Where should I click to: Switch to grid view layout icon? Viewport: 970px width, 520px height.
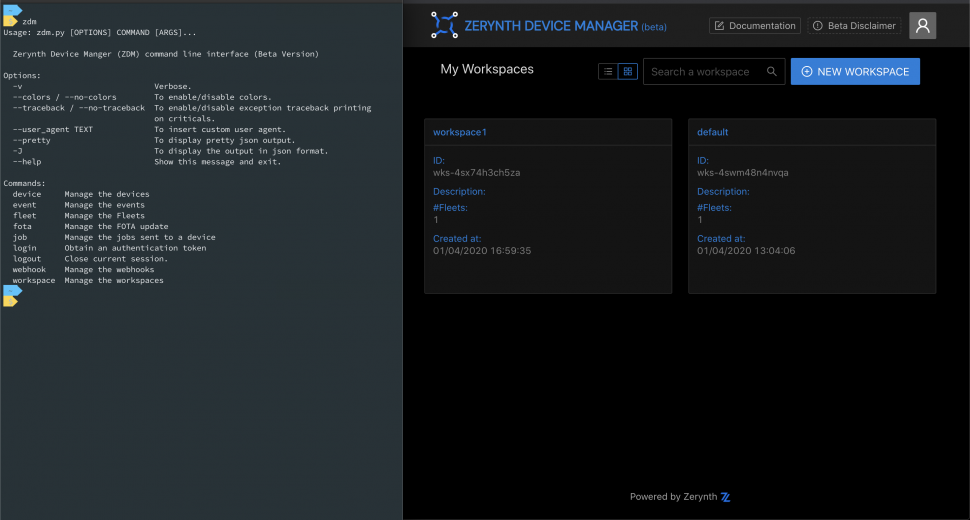point(627,72)
